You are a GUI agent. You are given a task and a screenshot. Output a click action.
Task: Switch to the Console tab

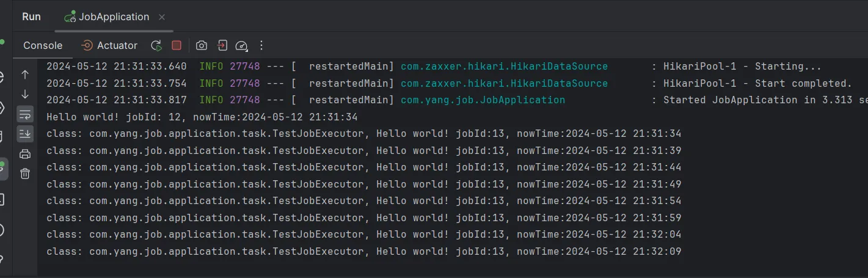[x=43, y=45]
